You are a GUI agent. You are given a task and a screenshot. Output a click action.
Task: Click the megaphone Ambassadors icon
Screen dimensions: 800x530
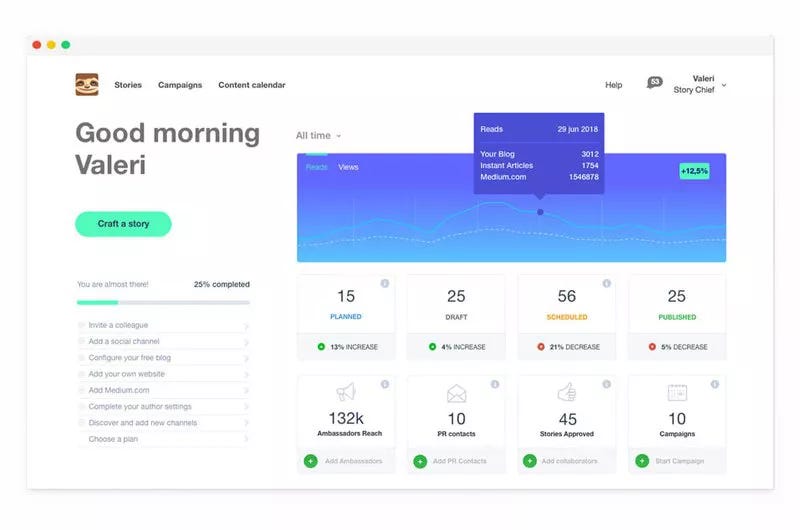tap(345, 392)
